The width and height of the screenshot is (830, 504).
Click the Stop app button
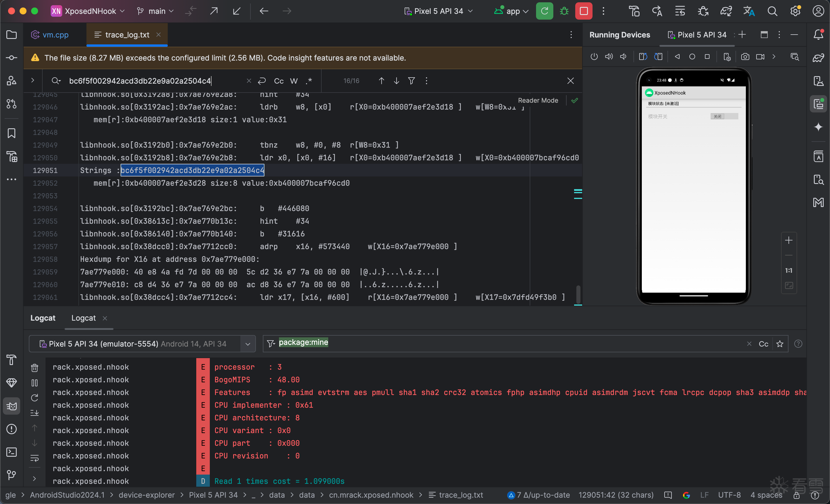coord(583,11)
